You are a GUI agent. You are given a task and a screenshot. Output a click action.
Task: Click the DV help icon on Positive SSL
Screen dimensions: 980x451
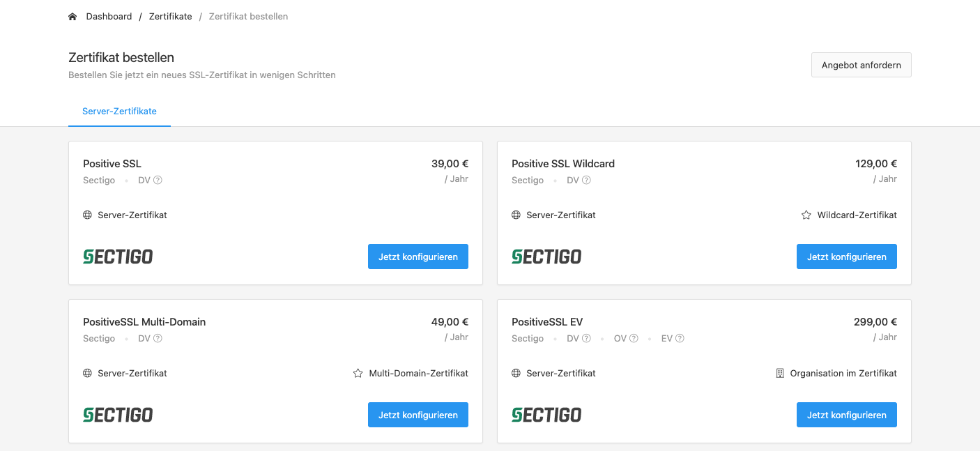[x=158, y=181]
